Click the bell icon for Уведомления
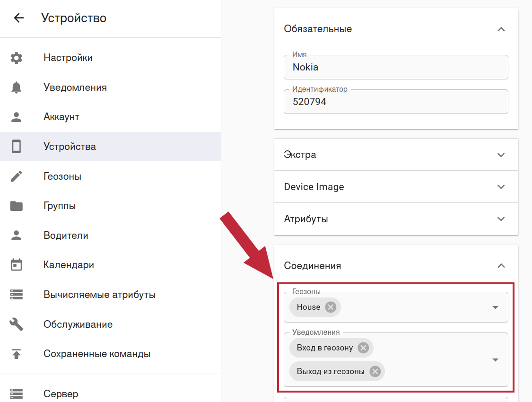Screen dimensions: 532x402 point(17,87)
